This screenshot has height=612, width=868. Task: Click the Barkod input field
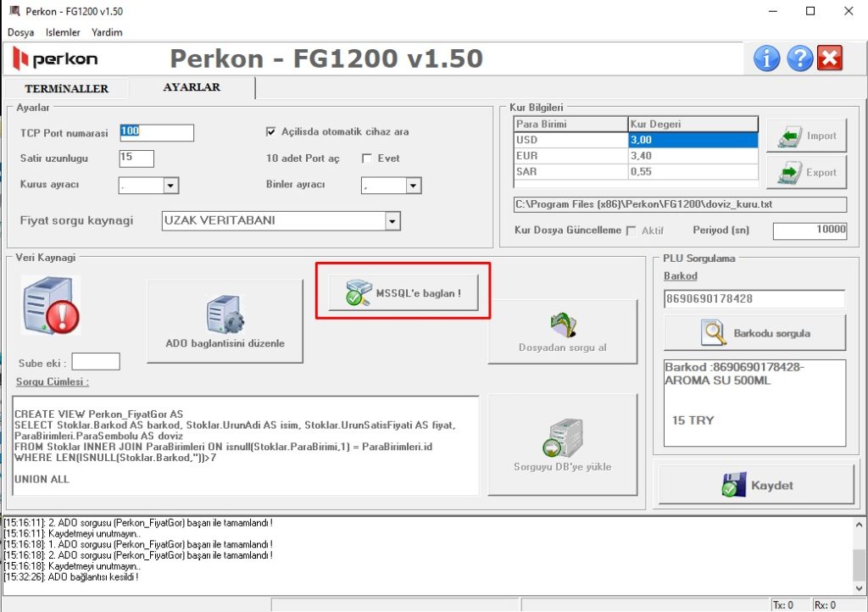point(754,299)
